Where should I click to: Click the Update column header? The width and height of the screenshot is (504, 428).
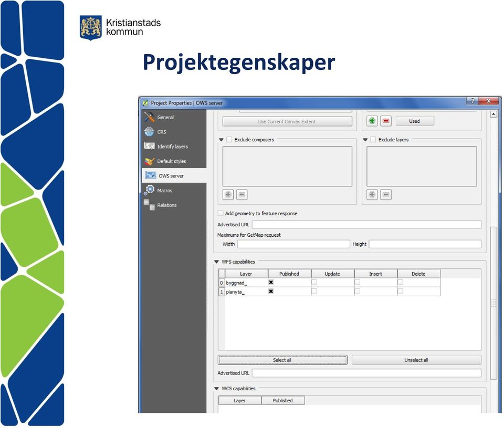(332, 274)
